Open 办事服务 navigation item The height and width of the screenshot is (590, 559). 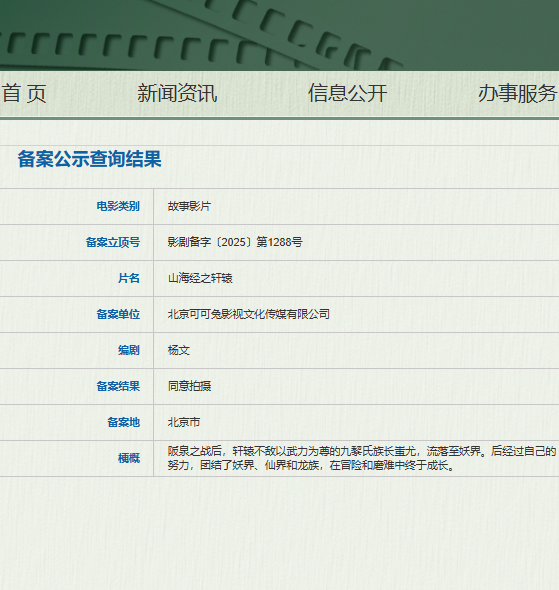point(518,93)
